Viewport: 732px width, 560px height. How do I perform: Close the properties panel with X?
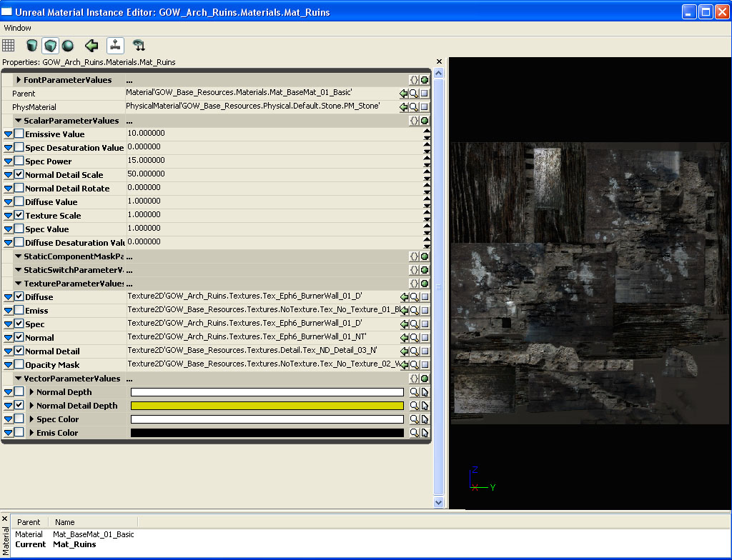[x=439, y=61]
